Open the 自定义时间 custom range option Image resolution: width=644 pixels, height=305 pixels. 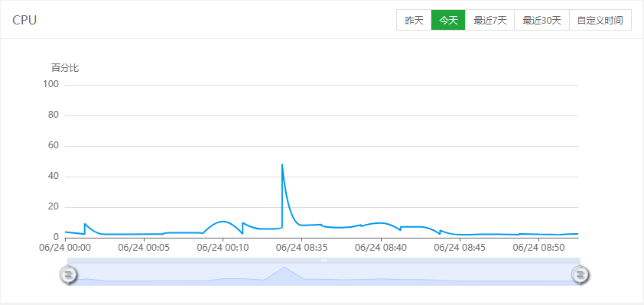click(x=600, y=21)
